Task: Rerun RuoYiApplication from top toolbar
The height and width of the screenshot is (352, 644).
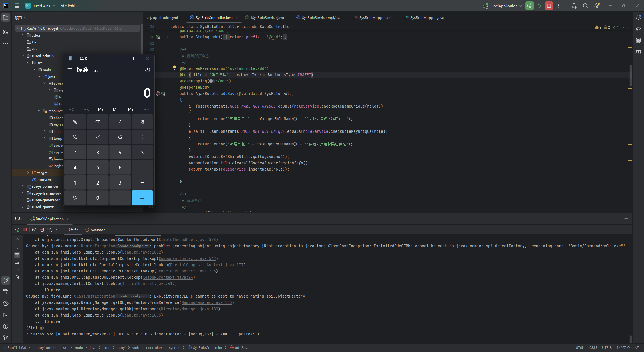Action: tap(529, 6)
